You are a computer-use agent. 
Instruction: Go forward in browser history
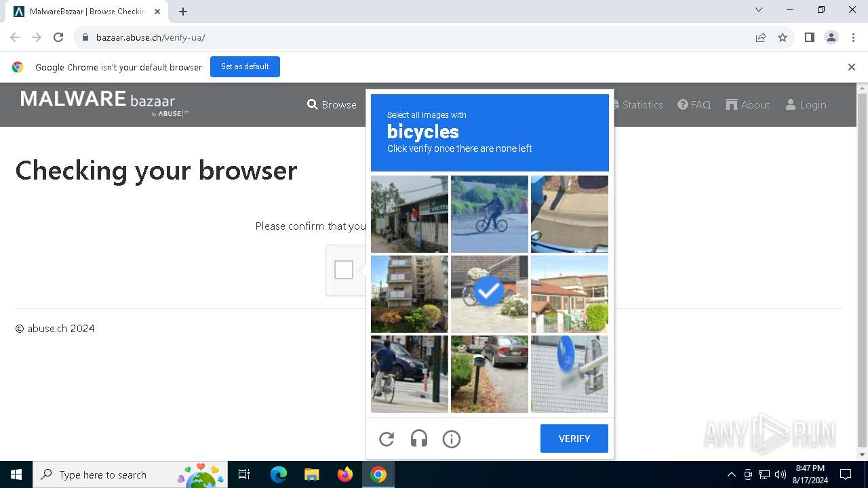click(37, 37)
